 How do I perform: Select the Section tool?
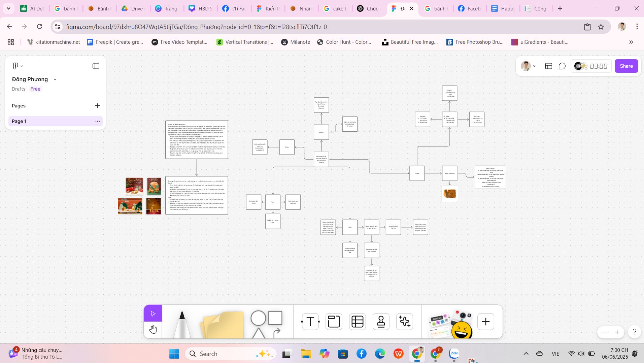click(x=334, y=322)
